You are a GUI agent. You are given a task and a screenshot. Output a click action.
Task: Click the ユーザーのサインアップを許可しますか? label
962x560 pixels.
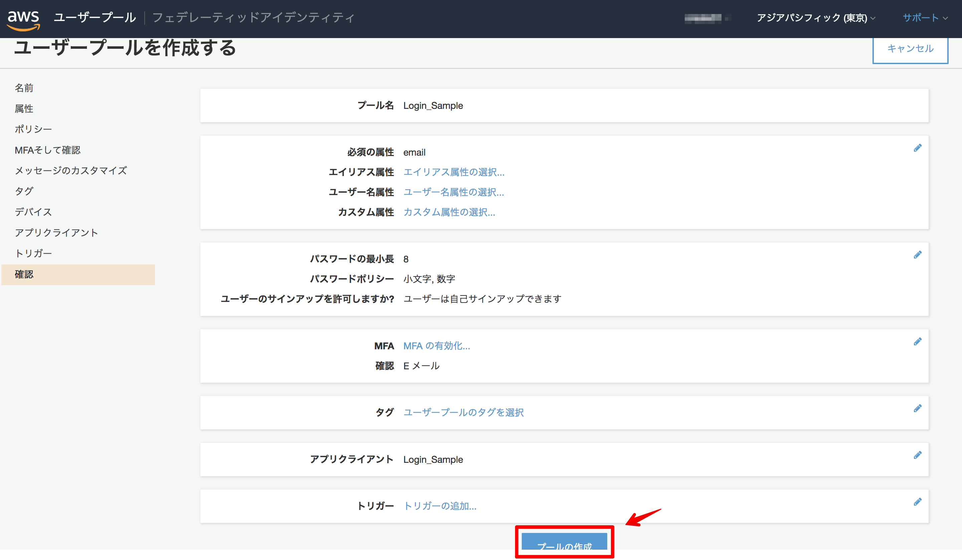pos(307,299)
